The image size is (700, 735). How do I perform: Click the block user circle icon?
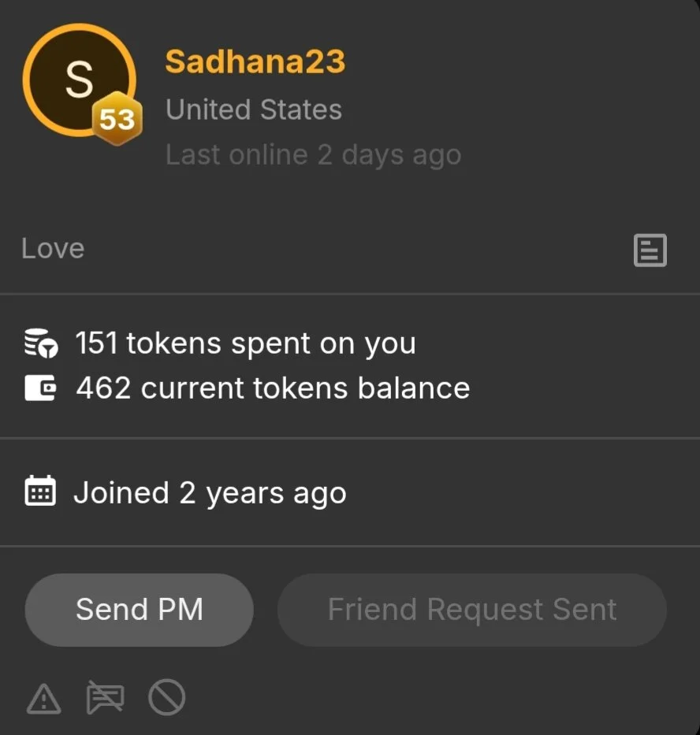point(166,698)
